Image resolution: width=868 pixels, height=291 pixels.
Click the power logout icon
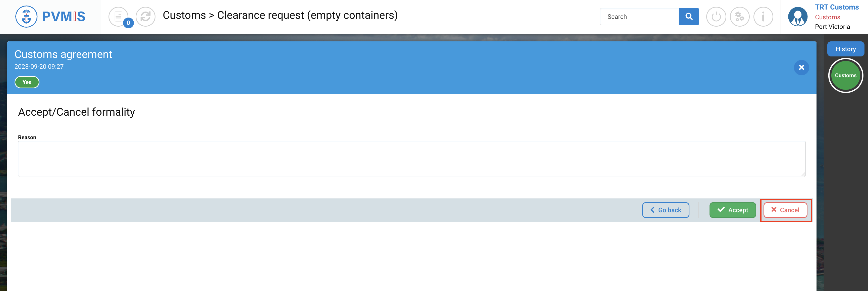pyautogui.click(x=716, y=17)
